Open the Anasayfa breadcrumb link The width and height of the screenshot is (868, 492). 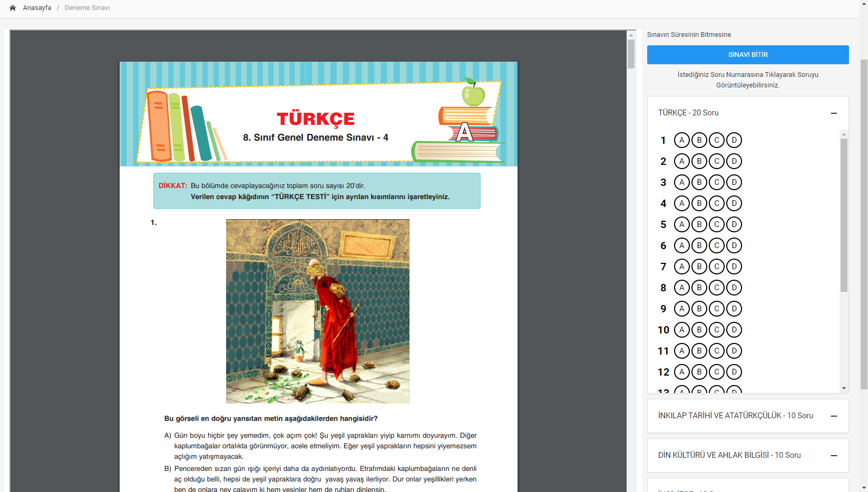coord(37,8)
